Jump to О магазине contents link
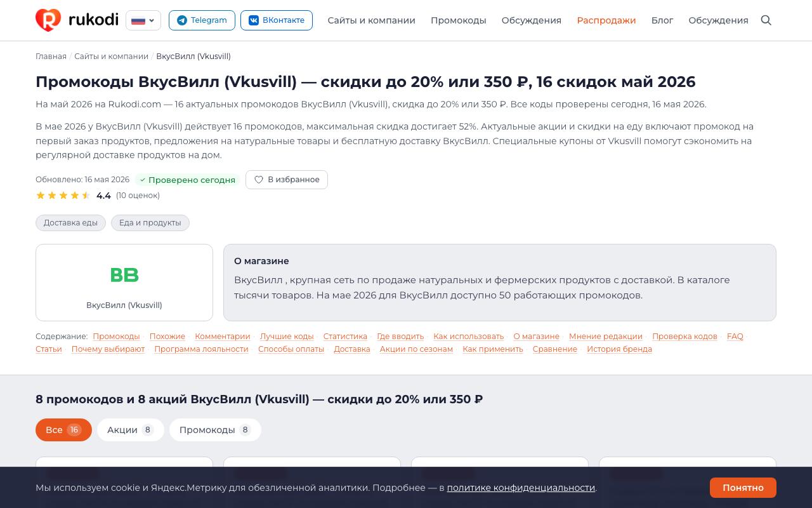 537,337
